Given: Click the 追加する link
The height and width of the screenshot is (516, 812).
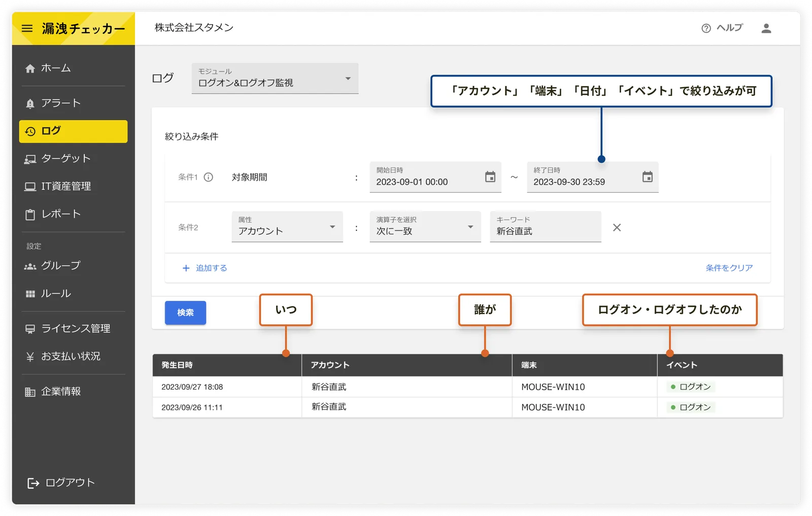Looking at the screenshot, I should (x=211, y=268).
